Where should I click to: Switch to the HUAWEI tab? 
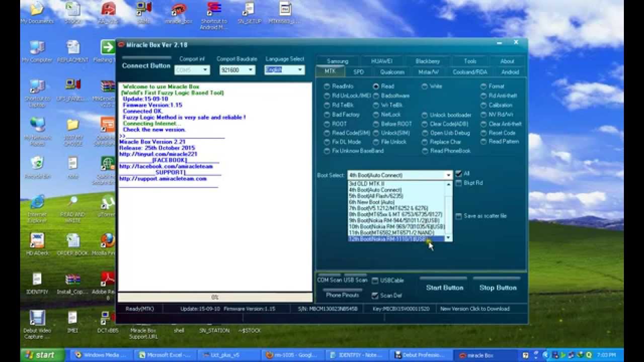382,61
